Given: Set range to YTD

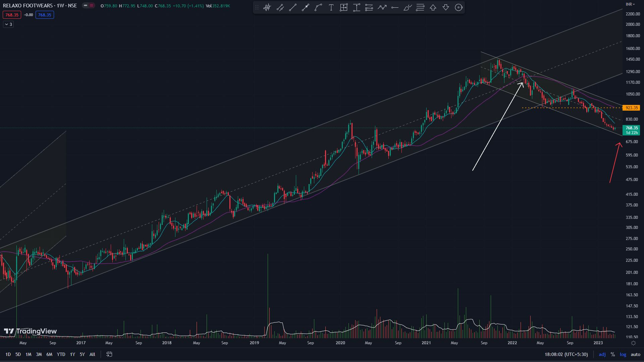Looking at the screenshot, I should click(x=61, y=354).
